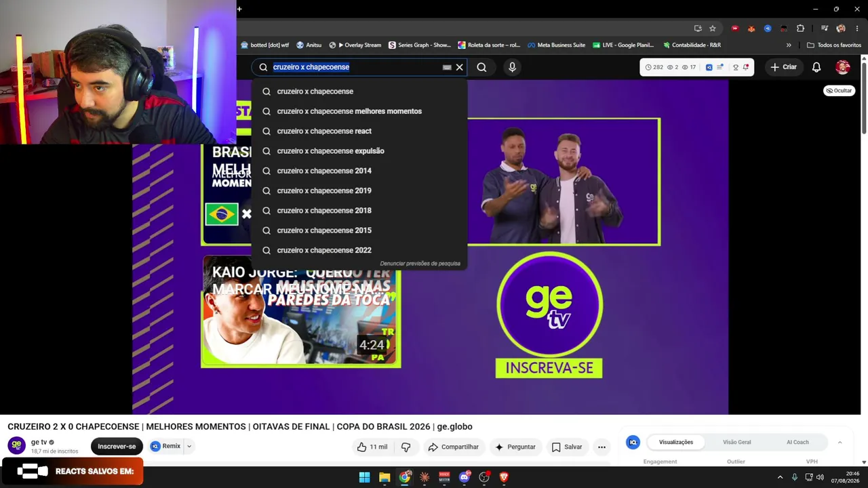Select suggestion 'cruzeiro x chapecoense 2019'
This screenshot has height=488, width=868.
point(359,190)
